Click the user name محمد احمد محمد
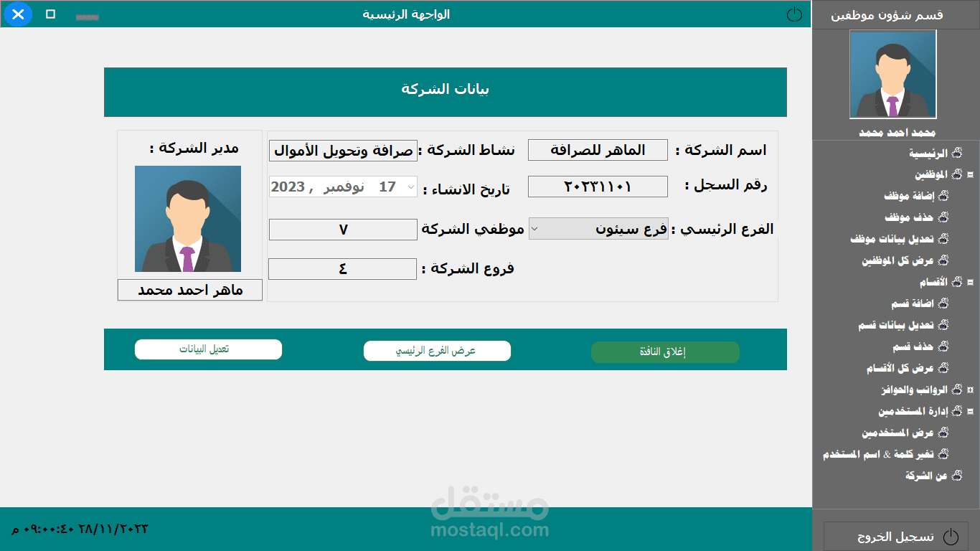 coord(897,133)
